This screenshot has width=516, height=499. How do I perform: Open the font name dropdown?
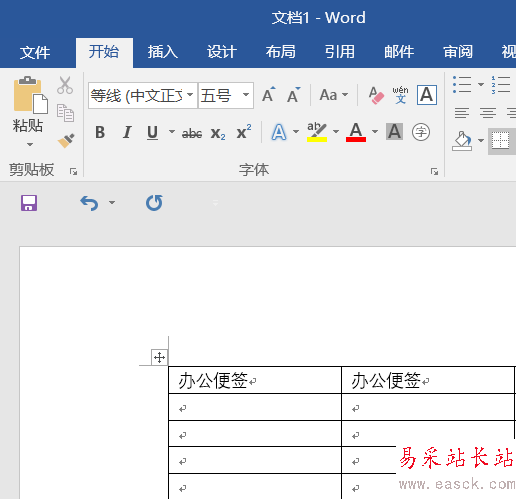190,95
